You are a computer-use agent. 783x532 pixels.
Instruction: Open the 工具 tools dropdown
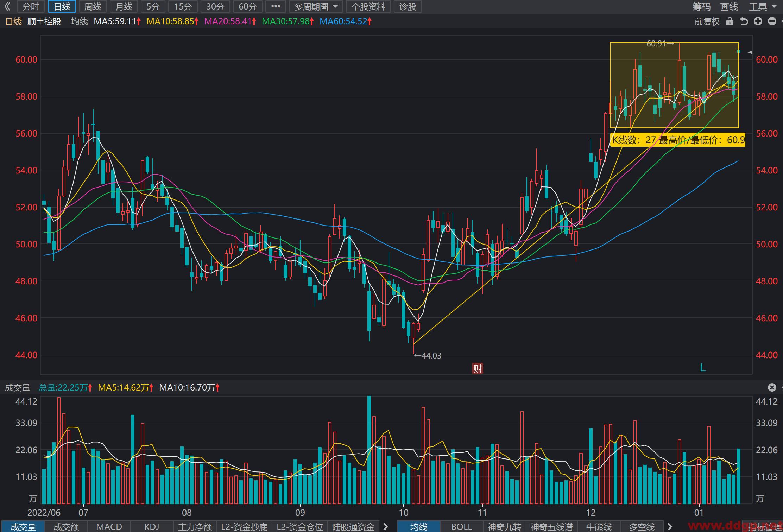tap(763, 6)
